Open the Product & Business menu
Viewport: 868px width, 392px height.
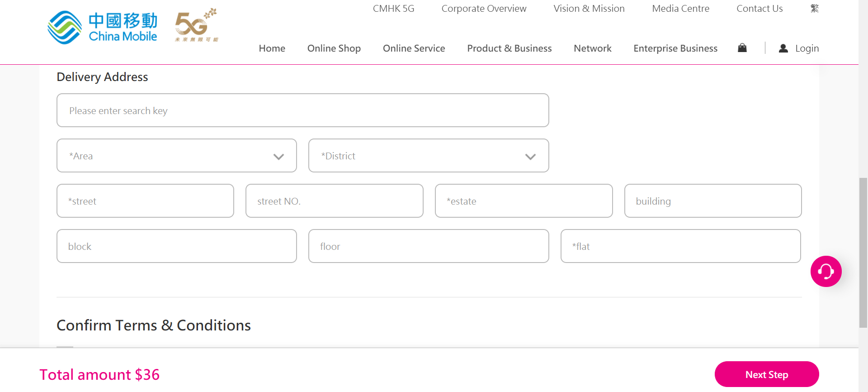(509, 48)
